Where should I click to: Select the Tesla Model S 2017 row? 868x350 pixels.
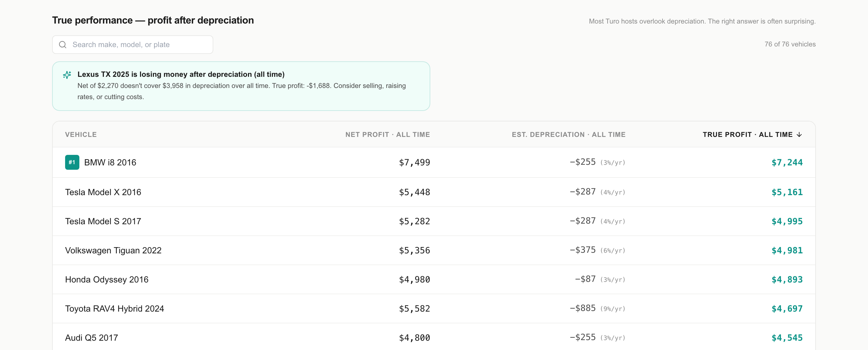pyautogui.click(x=434, y=221)
